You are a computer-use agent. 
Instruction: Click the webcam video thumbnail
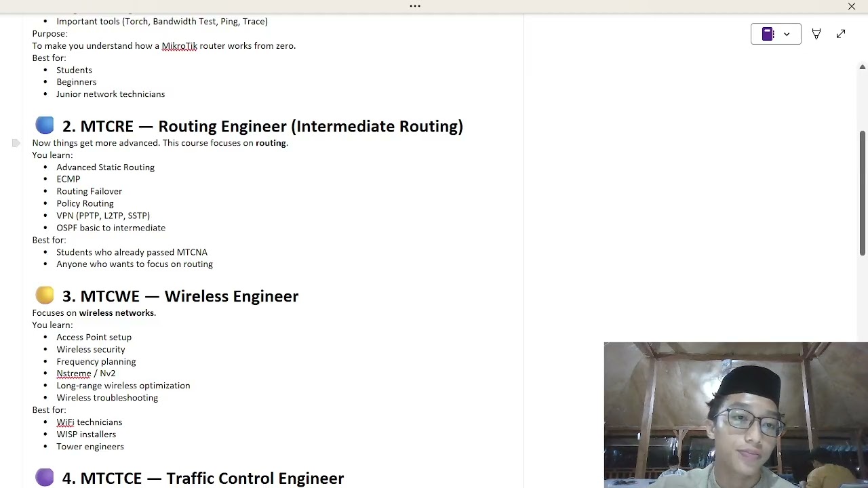coord(736,415)
